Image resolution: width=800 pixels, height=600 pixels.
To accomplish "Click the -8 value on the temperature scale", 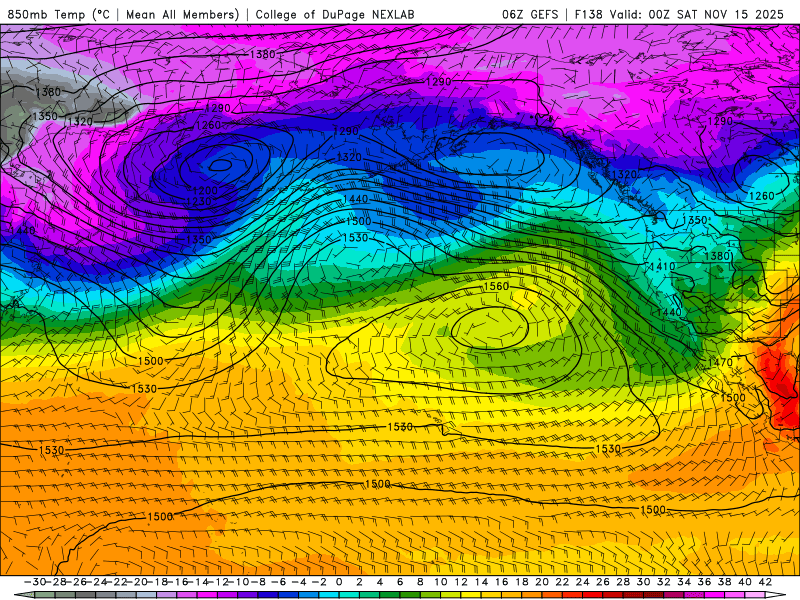I will 259,582.
